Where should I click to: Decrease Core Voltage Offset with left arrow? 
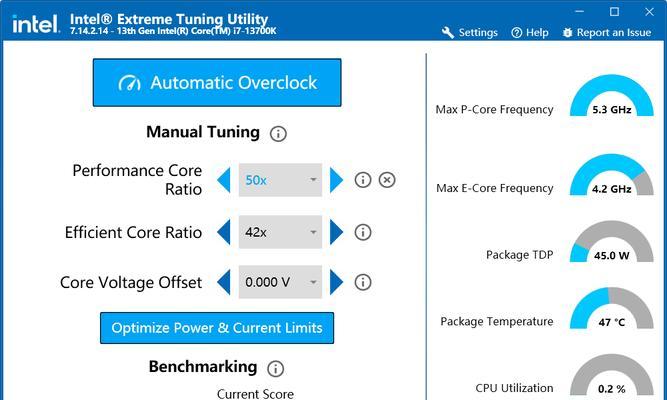click(224, 282)
